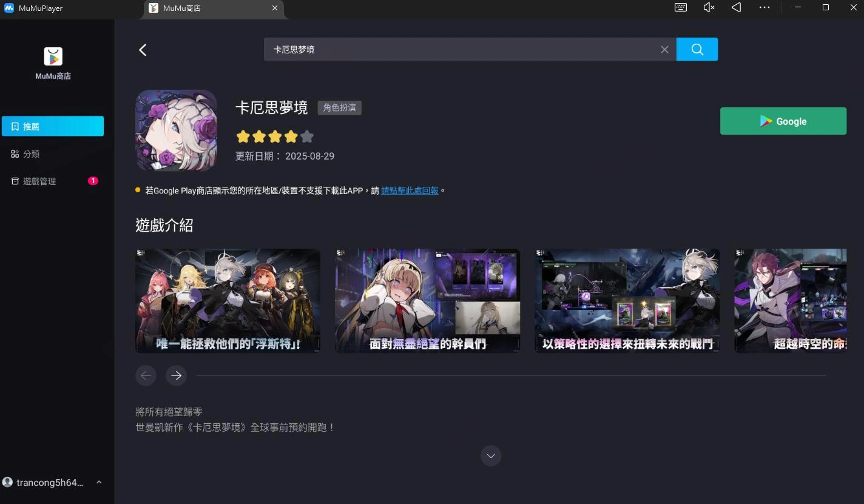Expand the game description with the down chevron
Image resolution: width=864 pixels, height=504 pixels.
pyautogui.click(x=491, y=455)
